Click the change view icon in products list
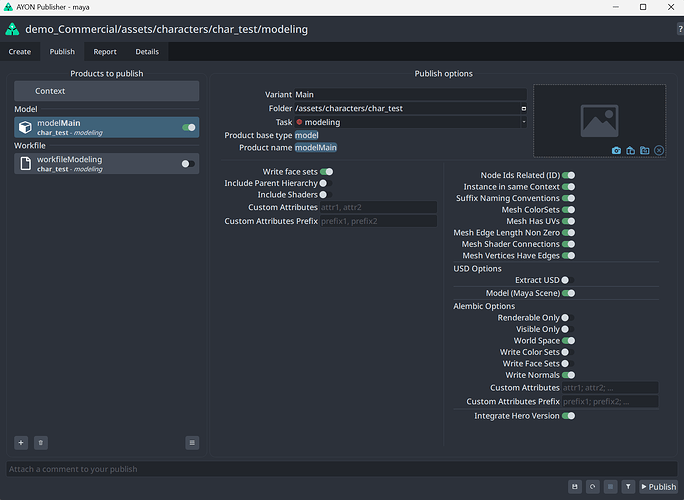Image resolution: width=684 pixels, height=500 pixels. 192,442
